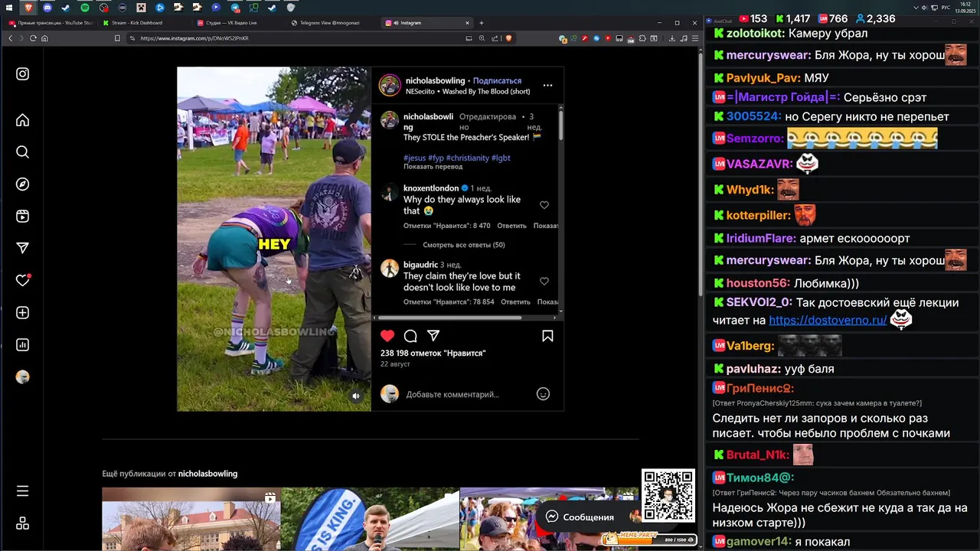Open the 'IS KING' banner post thumbnail
Screen dimensions: 980x551
tap(370, 519)
